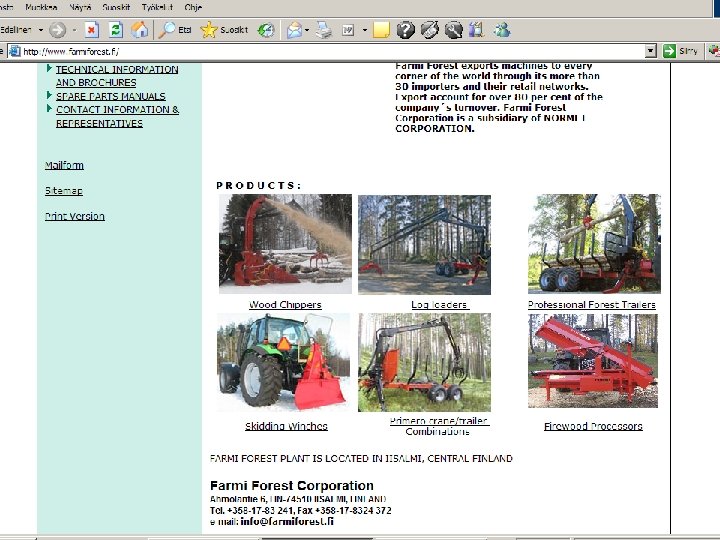Click the green tractor skidding winch photo
Screen dimensions: 720x540
(x=283, y=362)
